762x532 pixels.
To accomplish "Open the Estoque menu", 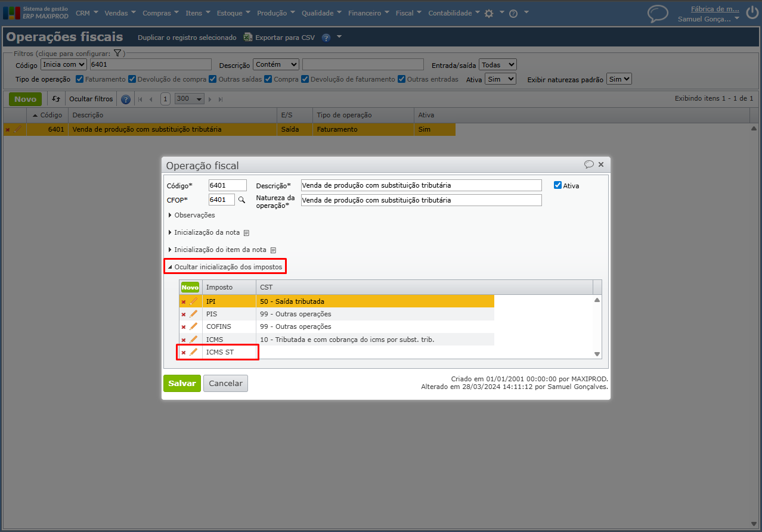I will [234, 13].
